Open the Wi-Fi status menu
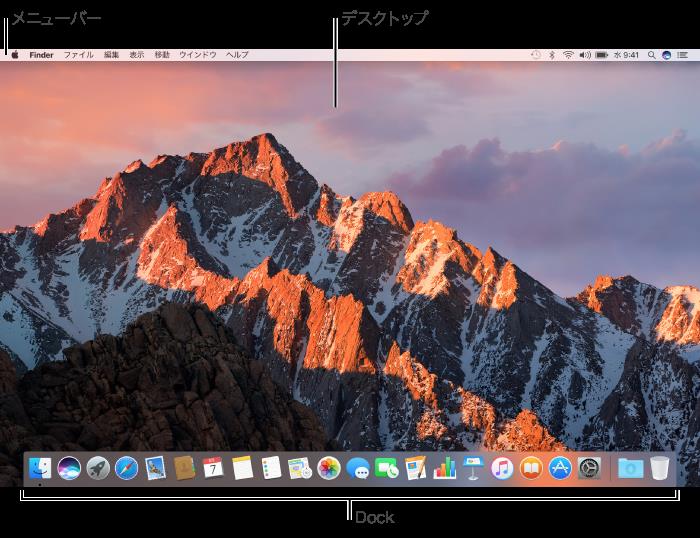This screenshot has height=538, width=700. [568, 55]
